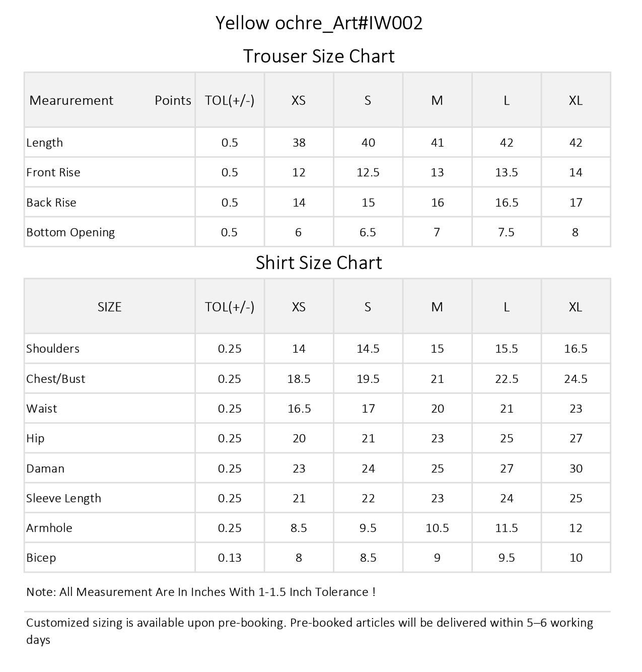
Task: Click the Shoulders row label
Action: tap(53, 349)
